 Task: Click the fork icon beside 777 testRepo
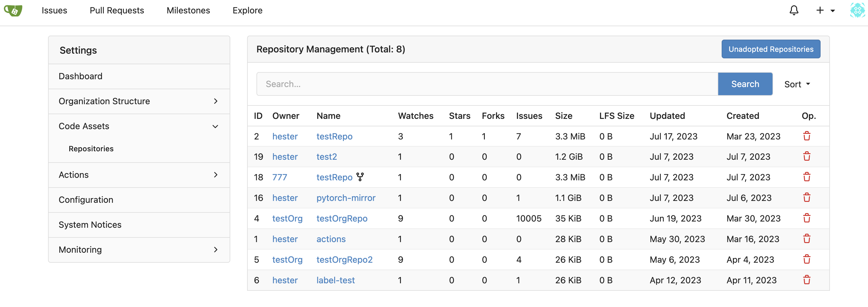click(x=360, y=177)
